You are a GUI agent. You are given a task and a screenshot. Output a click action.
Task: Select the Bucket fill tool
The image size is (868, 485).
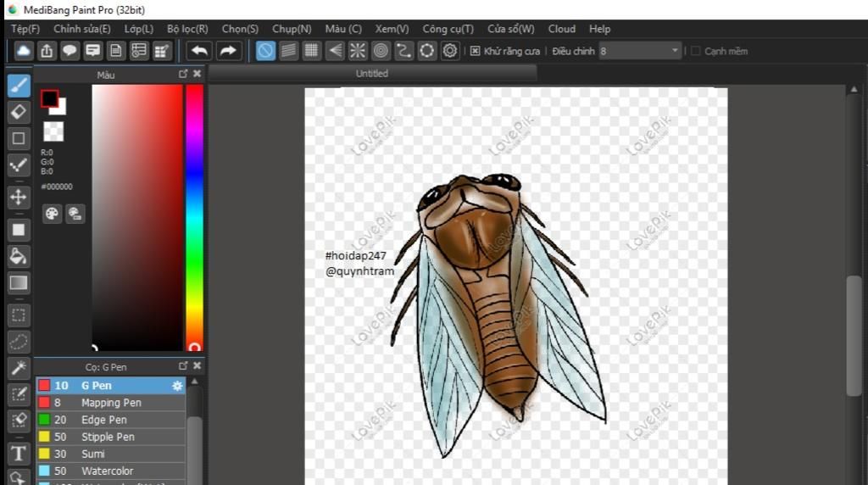tap(19, 256)
